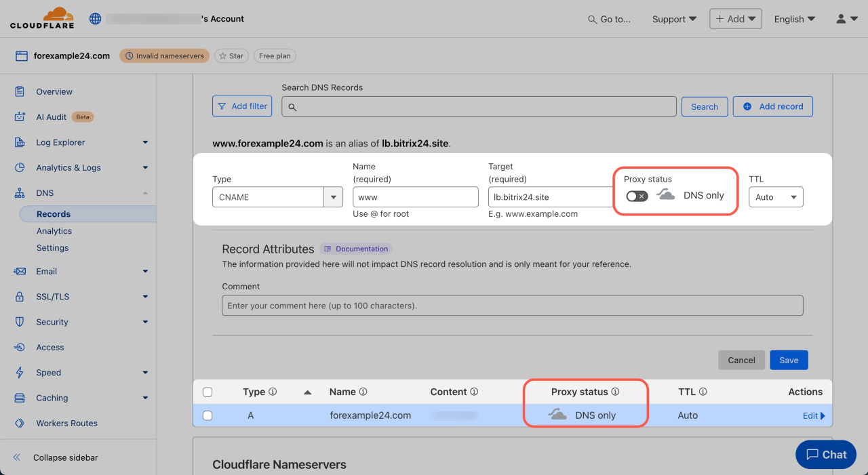Screen dimensions: 868x475
Task: Click the Speed lightning bolt icon
Action: tap(20, 373)
